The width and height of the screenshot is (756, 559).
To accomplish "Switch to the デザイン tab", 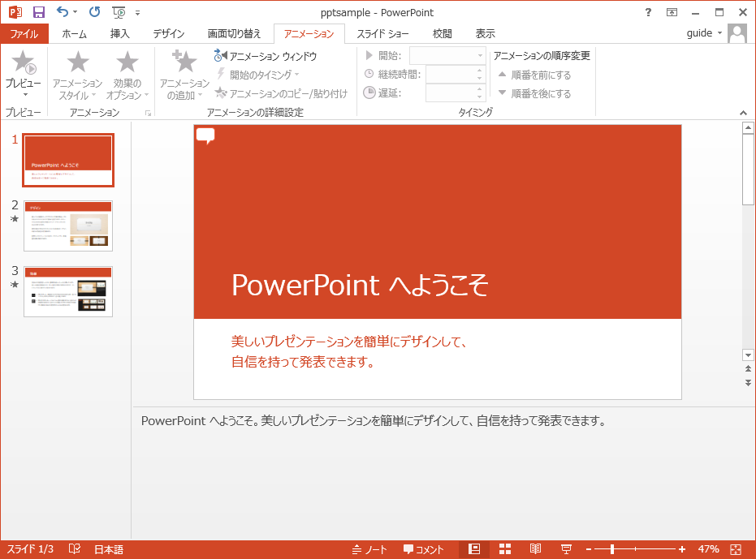I will click(x=169, y=34).
